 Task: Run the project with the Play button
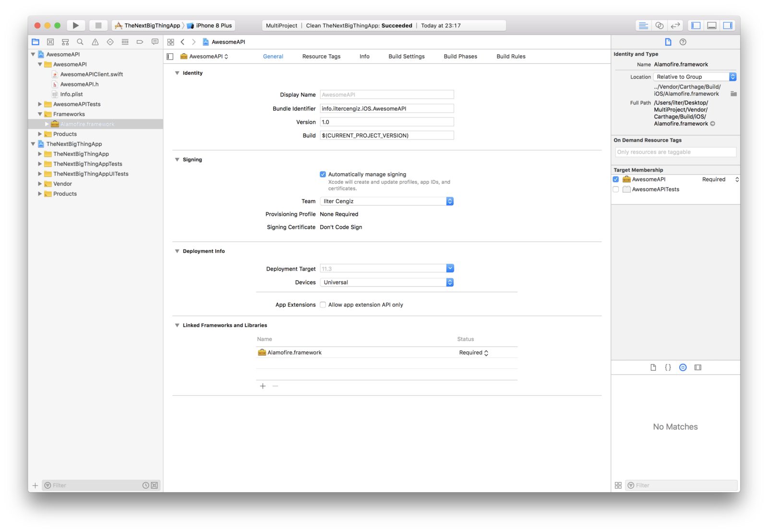[75, 25]
